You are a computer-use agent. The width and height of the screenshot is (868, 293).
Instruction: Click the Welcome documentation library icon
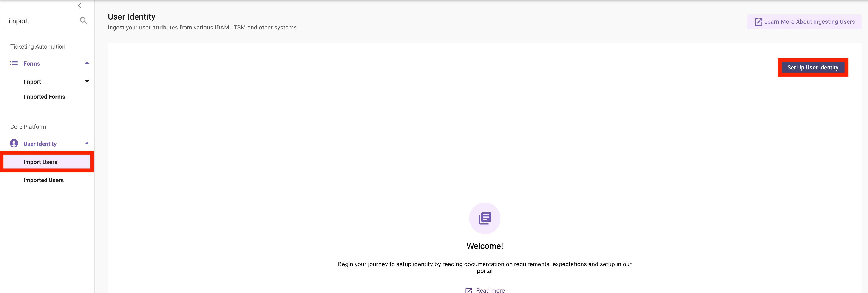pyautogui.click(x=485, y=218)
